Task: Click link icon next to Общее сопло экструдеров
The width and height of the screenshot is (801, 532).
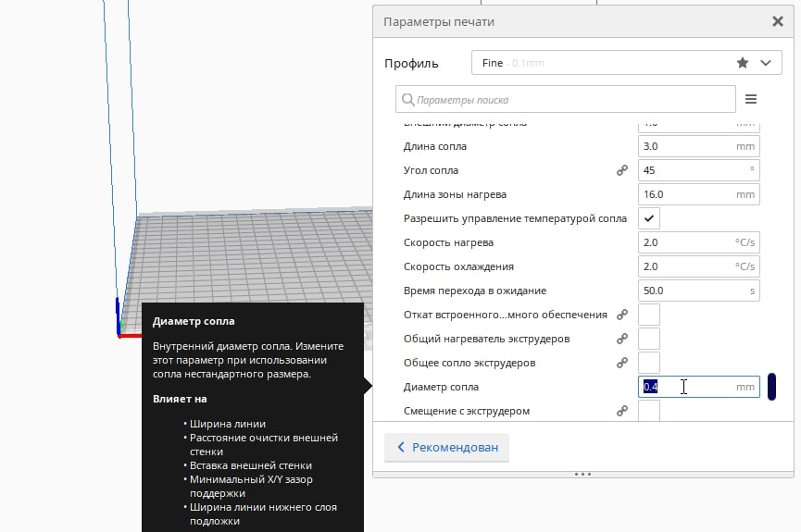Action: pyautogui.click(x=621, y=363)
